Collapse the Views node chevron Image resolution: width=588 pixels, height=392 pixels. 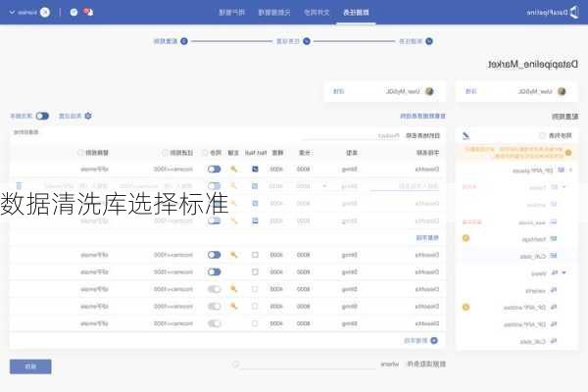[564, 272]
